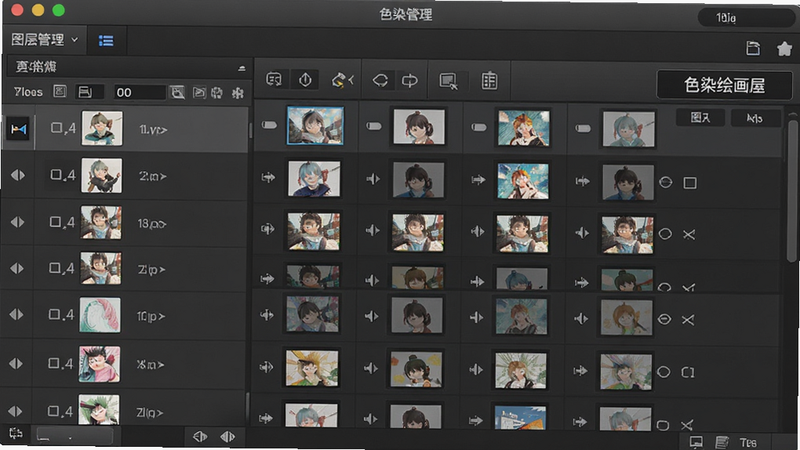The height and width of the screenshot is (450, 800).
Task: Click the first of two bottom arrow-pair icons
Action: tap(200, 436)
